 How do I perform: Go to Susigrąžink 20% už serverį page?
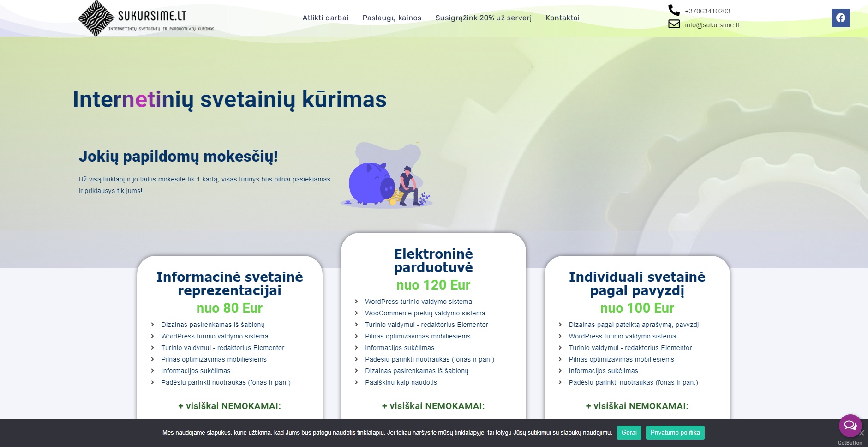tap(483, 18)
